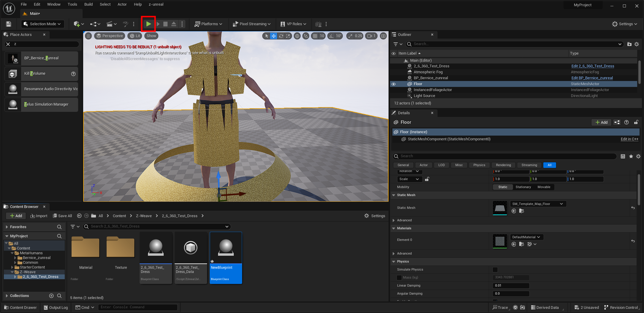Toggle the Details property matrix table icon
The image size is (644, 313).
[623, 156]
